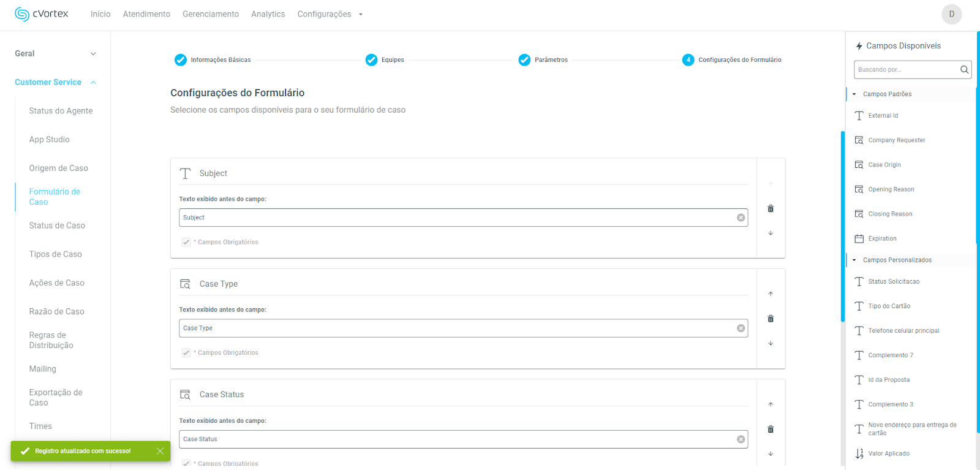
Task: Open the Analytics menu
Action: click(x=268, y=14)
